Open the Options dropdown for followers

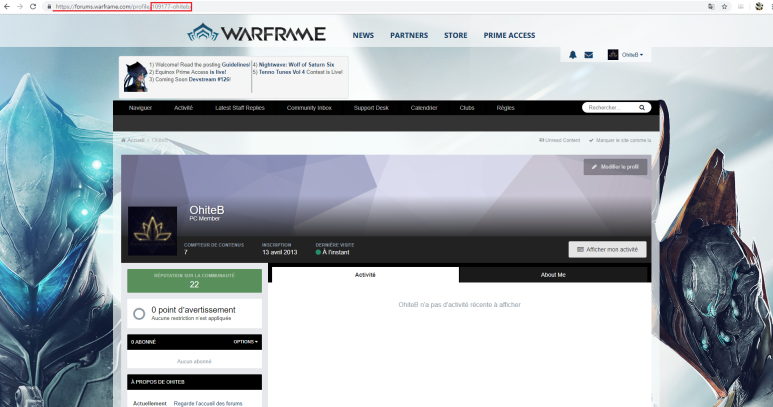[x=245, y=342]
